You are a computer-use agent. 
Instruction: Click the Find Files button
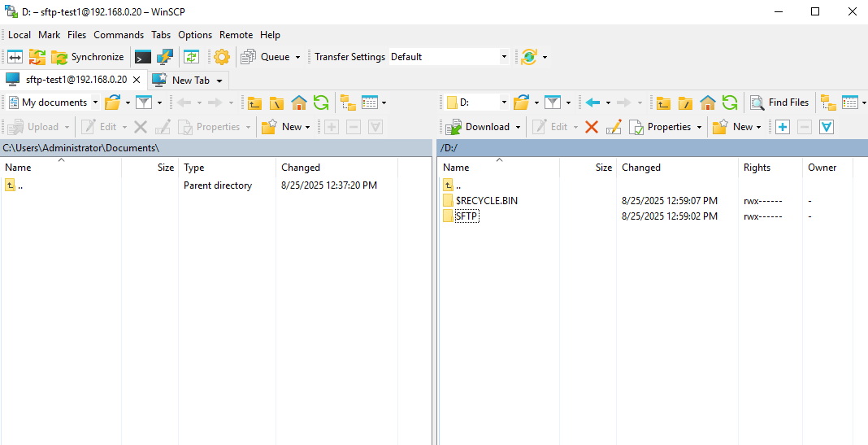779,103
